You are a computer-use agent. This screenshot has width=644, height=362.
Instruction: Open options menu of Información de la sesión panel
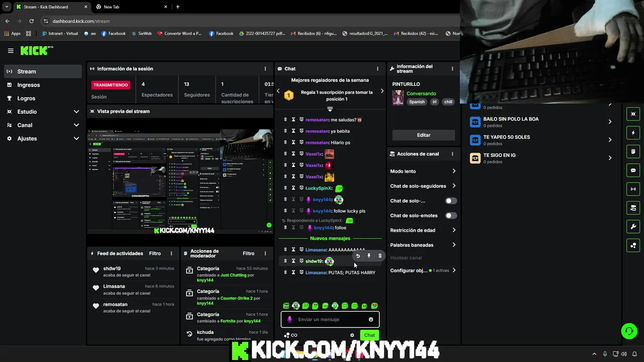265,69
